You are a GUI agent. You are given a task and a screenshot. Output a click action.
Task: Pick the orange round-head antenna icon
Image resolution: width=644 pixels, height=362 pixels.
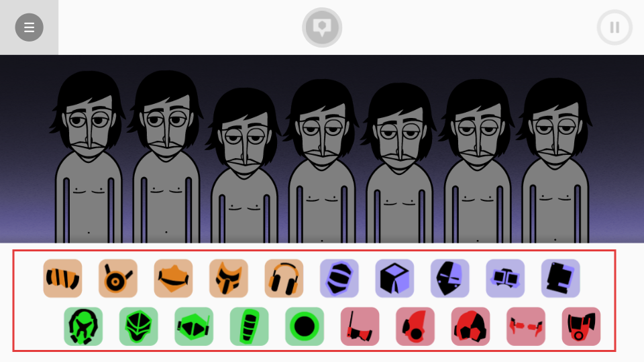(118, 278)
